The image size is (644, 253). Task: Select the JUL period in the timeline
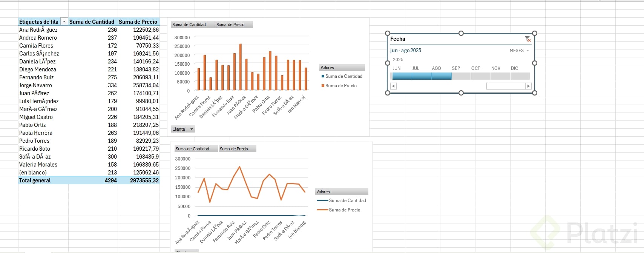[x=422, y=76]
